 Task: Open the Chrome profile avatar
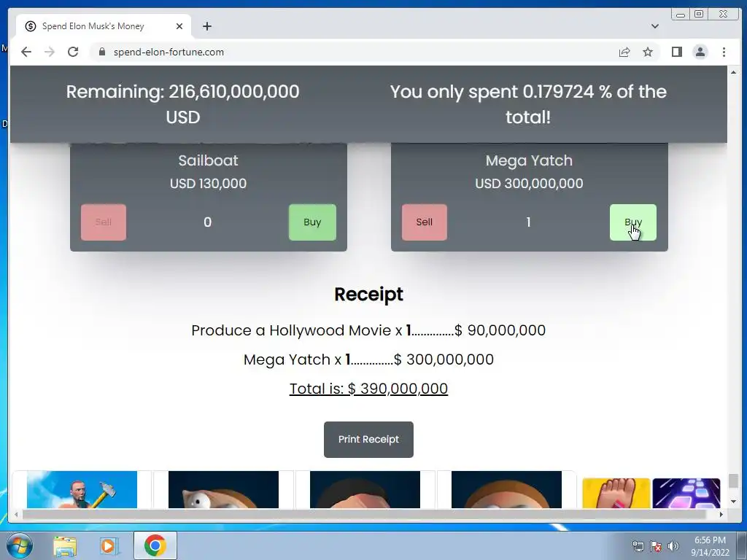click(700, 52)
